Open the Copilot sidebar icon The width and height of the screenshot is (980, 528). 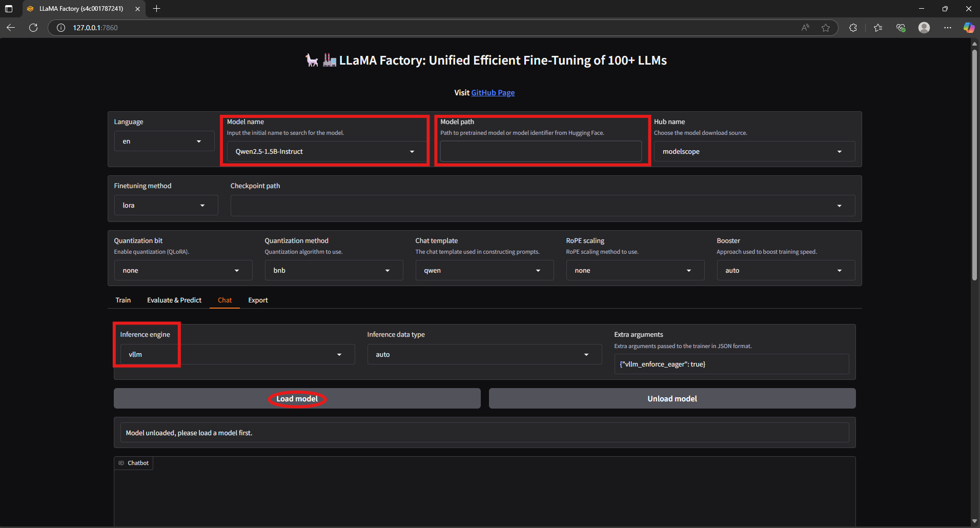(969, 28)
